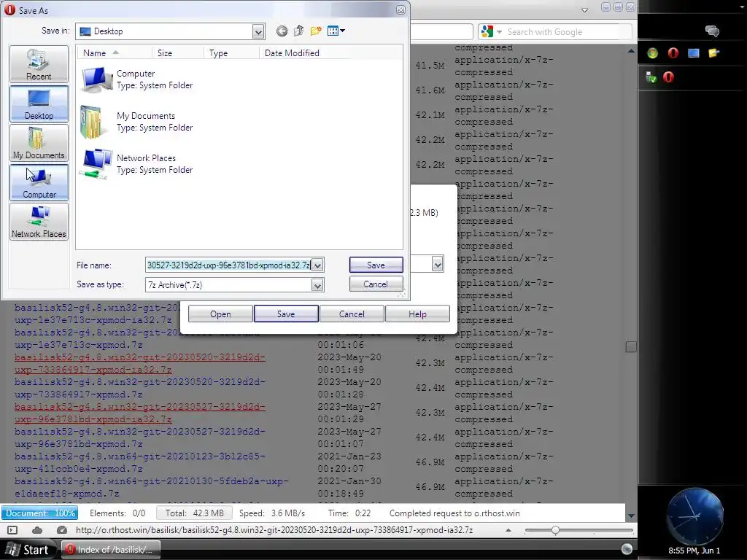The height and width of the screenshot is (560, 747).
Task: Click the Google search engine icon
Action: tap(487, 32)
